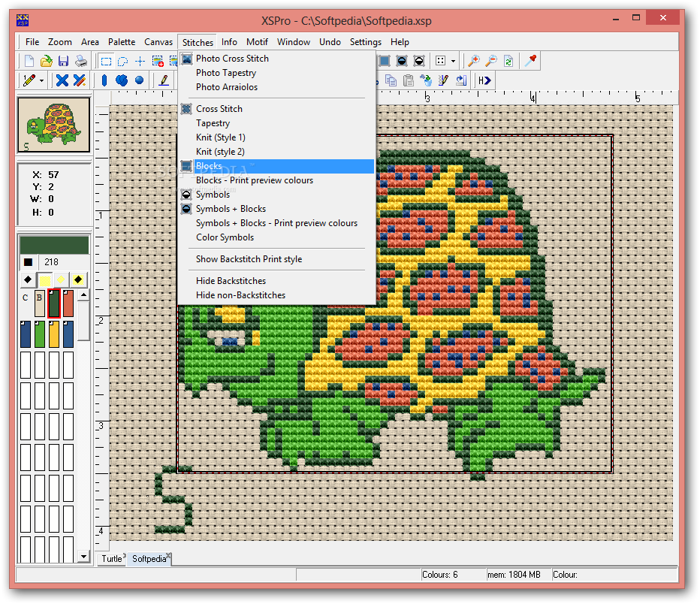Click the recycle bucket icon
The width and height of the screenshot is (700, 604).
click(x=426, y=80)
